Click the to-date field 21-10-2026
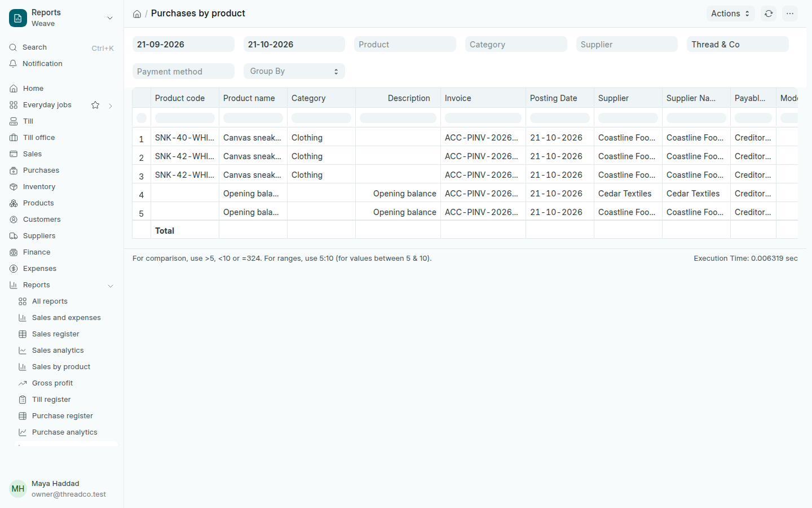The height and width of the screenshot is (508, 812). tap(294, 44)
